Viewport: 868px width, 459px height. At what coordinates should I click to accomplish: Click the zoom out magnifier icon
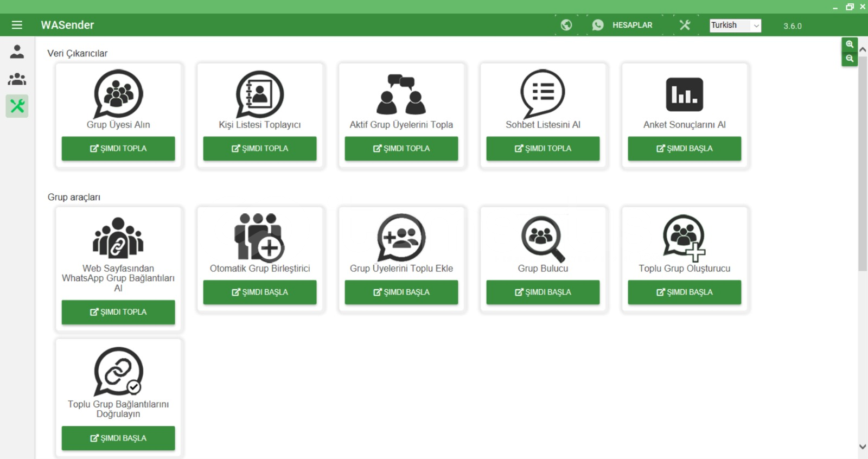click(849, 59)
